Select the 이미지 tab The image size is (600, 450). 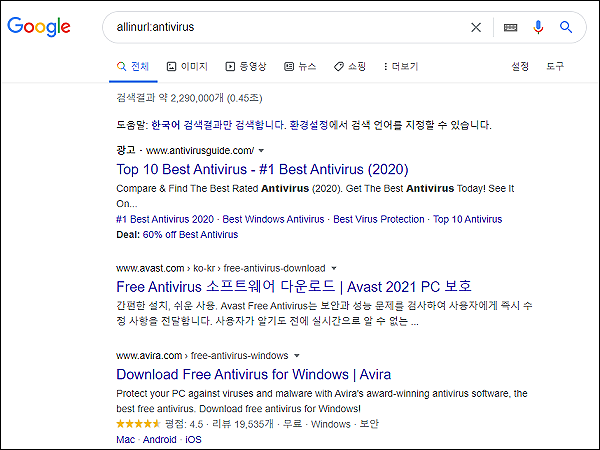[x=187, y=67]
